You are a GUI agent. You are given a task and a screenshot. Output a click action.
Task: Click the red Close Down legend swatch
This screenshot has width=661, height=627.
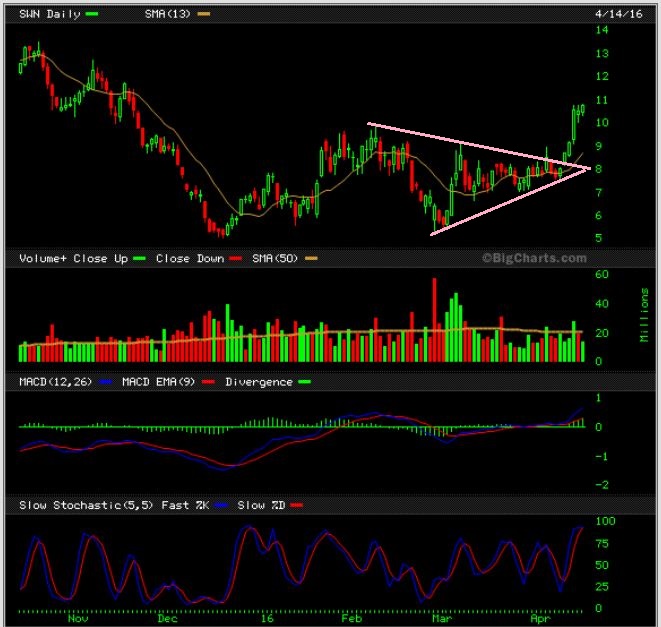coord(235,258)
